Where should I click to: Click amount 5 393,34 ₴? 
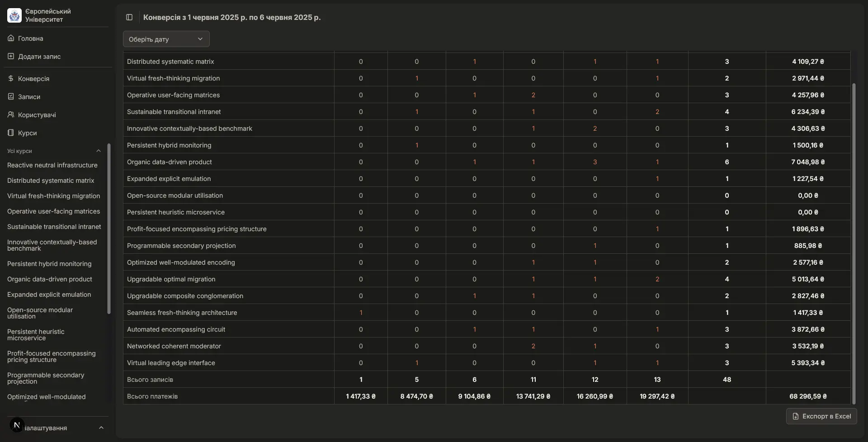coord(808,363)
